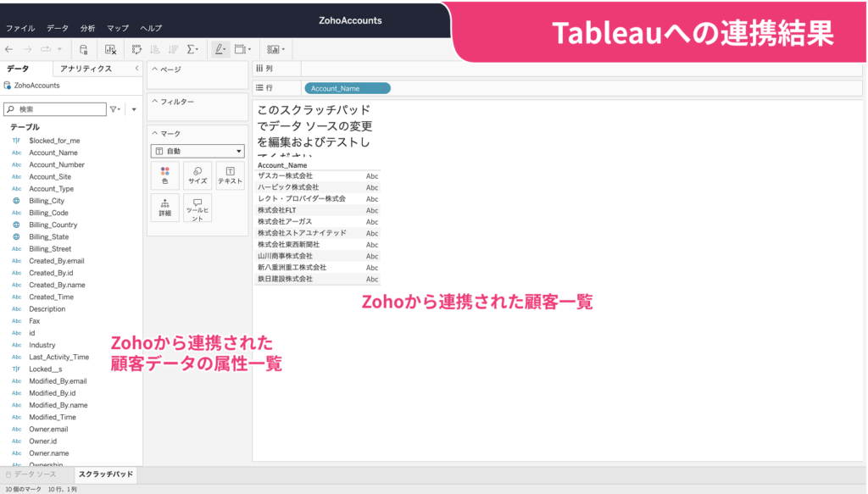This screenshot has height=494, width=868.
Task: Collapse the ページ pages shelf
Action: click(155, 69)
